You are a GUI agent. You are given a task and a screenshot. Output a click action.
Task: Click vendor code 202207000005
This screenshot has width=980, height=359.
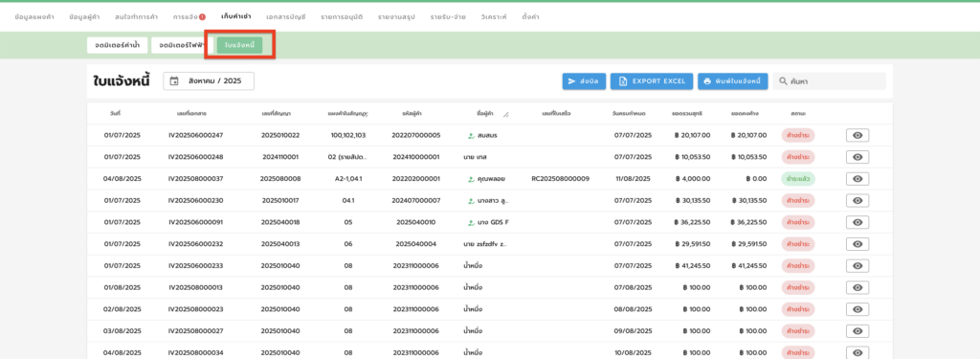tap(415, 135)
